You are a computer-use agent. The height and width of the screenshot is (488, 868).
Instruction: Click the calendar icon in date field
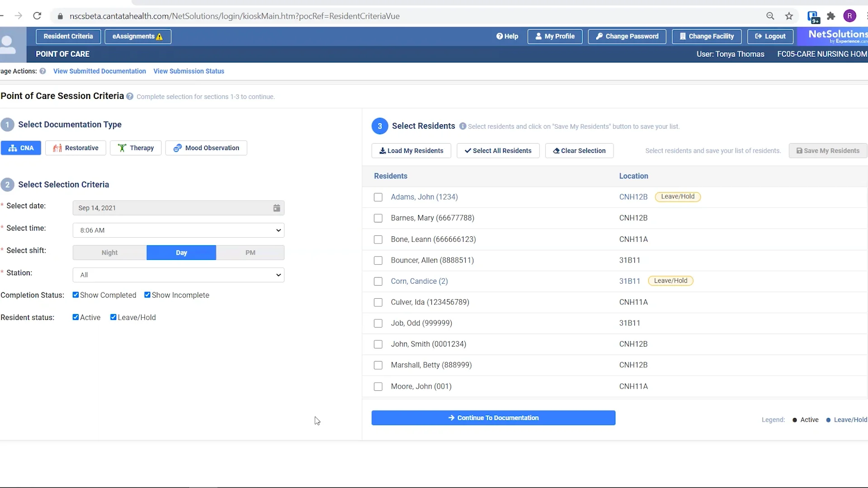[277, 208]
